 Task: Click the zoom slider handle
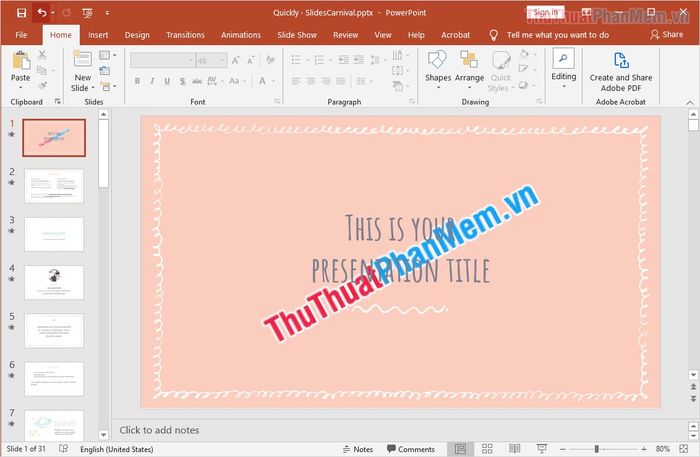point(596,449)
